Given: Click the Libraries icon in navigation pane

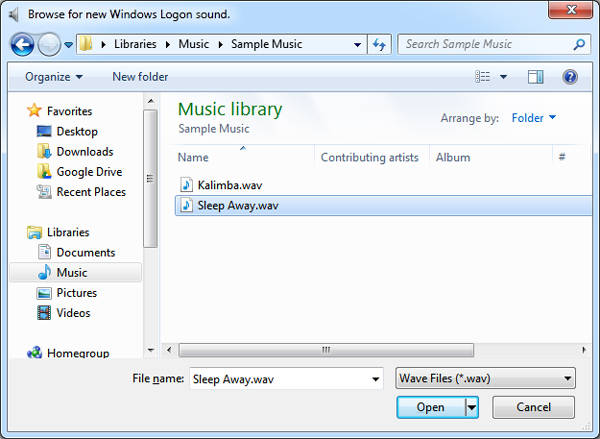Looking at the screenshot, I should click(x=34, y=232).
